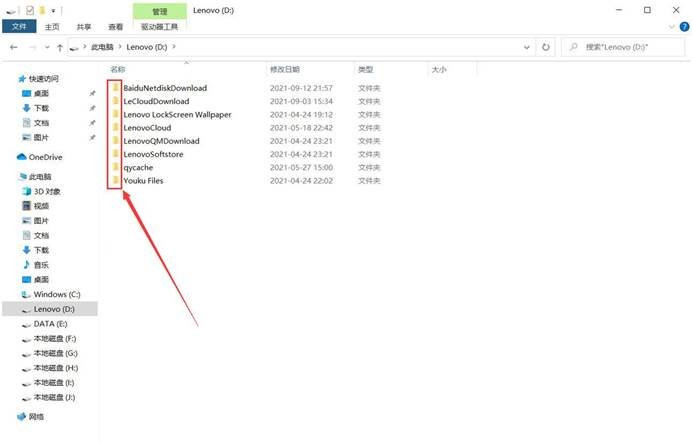
Task: Open the address bar history dropdown
Action: (x=527, y=47)
